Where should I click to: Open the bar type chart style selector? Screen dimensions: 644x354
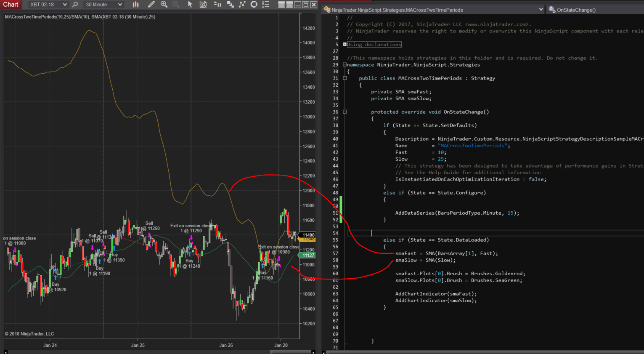[x=135, y=5]
